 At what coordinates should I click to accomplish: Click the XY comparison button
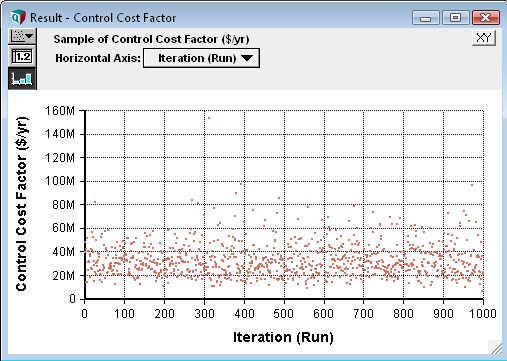coord(484,38)
